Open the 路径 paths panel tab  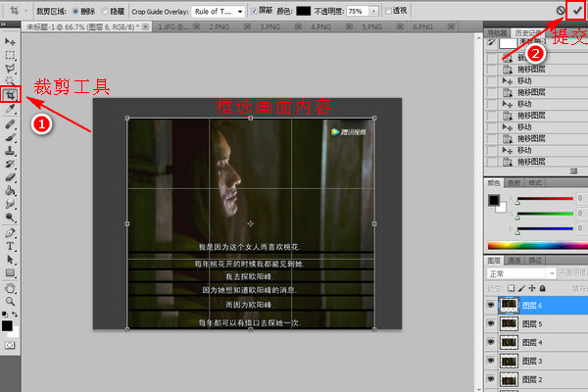(535, 261)
